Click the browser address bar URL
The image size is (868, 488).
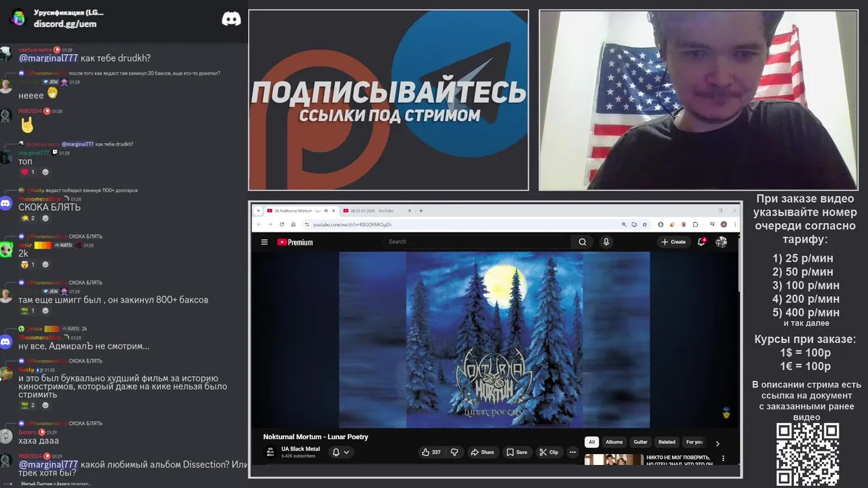[x=352, y=224]
